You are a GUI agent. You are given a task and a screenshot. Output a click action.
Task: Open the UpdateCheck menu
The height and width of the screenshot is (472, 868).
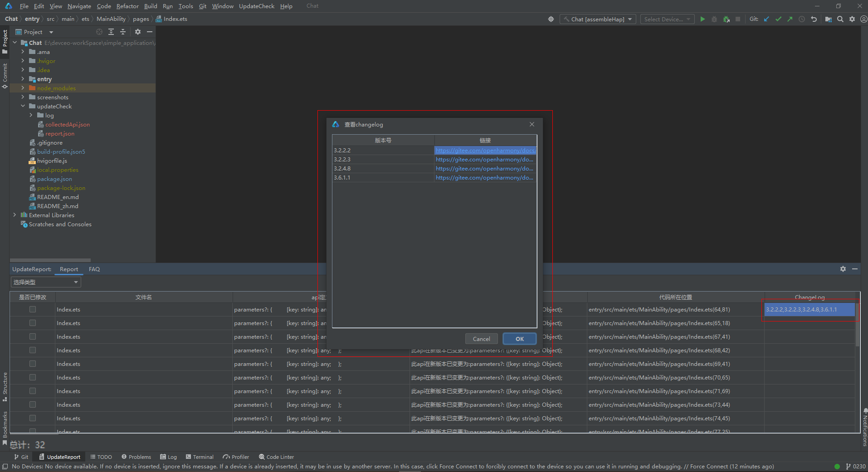256,6
